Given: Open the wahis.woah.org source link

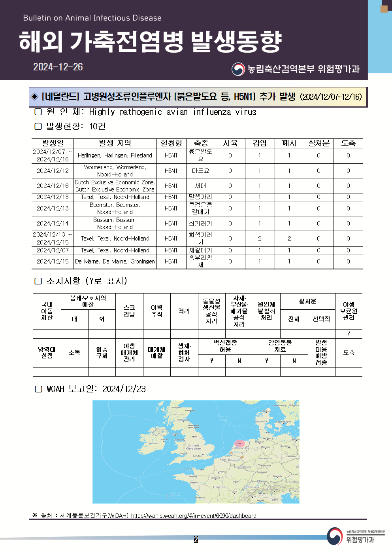Looking at the screenshot, I should (x=194, y=516).
